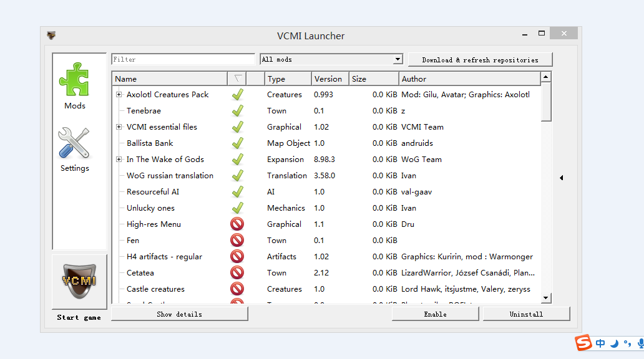Click author text 'val-gaav'
Image resolution: width=644 pixels, height=359 pixels.
click(x=416, y=192)
